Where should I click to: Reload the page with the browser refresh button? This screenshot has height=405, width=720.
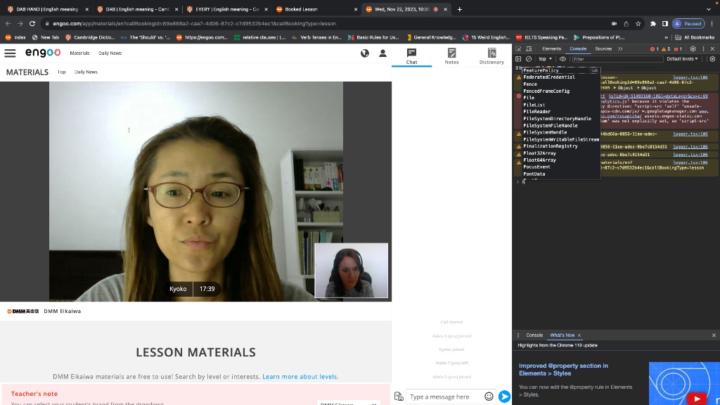(32, 23)
